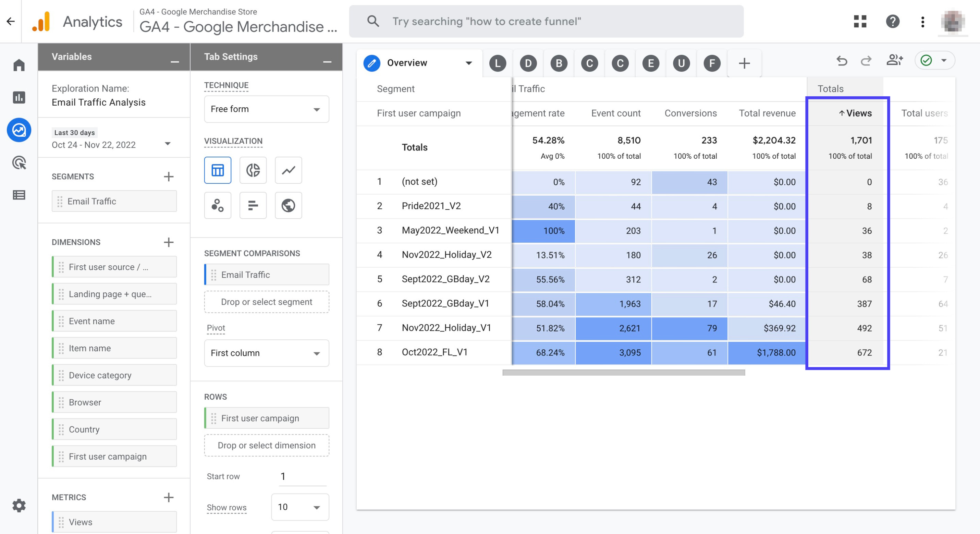Minimize the Tab Settings panel
The height and width of the screenshot is (534, 980).
327,61
